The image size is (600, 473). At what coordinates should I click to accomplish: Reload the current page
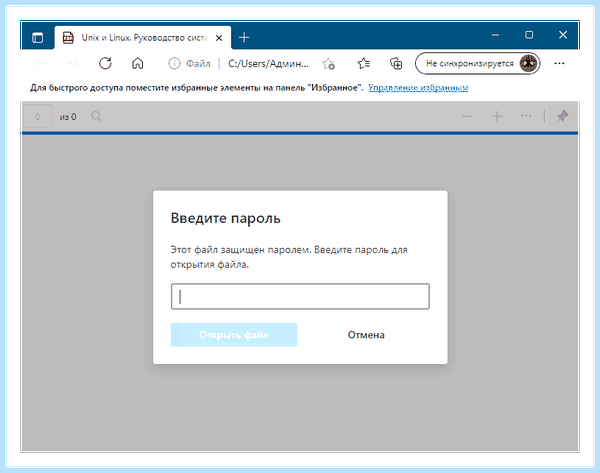tap(105, 63)
